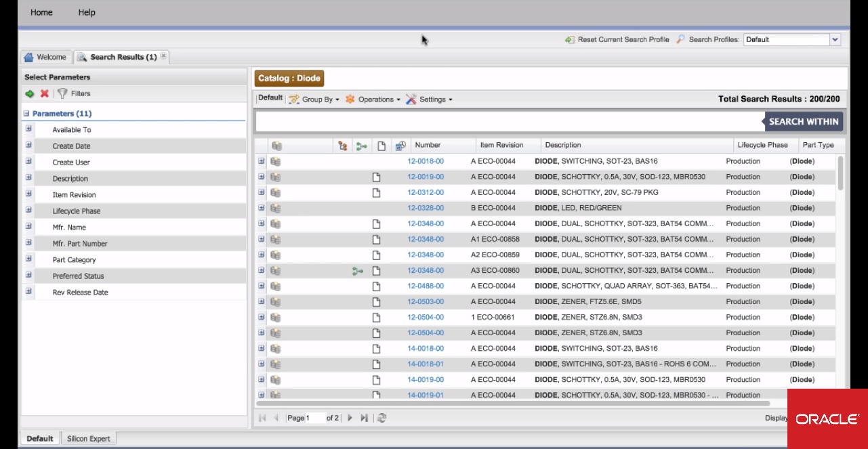Screen dimensions: 868x449
Task: Click the Reset Current Search Profile icon
Action: (x=569, y=39)
